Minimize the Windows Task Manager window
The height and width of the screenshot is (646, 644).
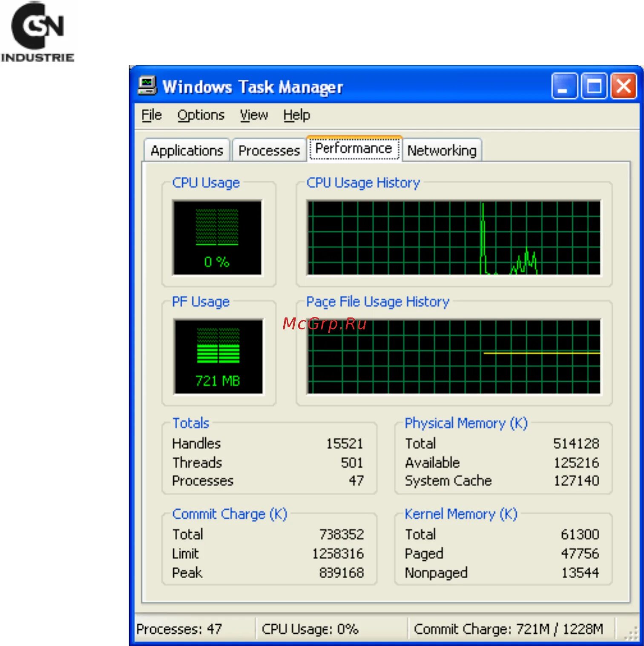pos(564,86)
